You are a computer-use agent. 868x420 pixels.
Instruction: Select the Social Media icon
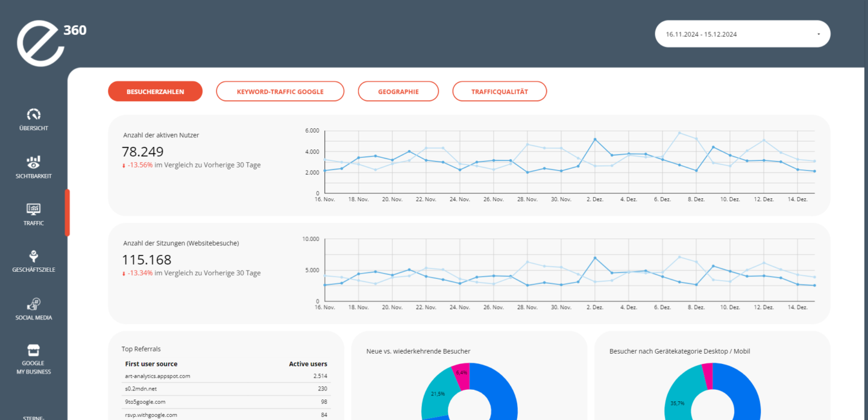coord(34,304)
